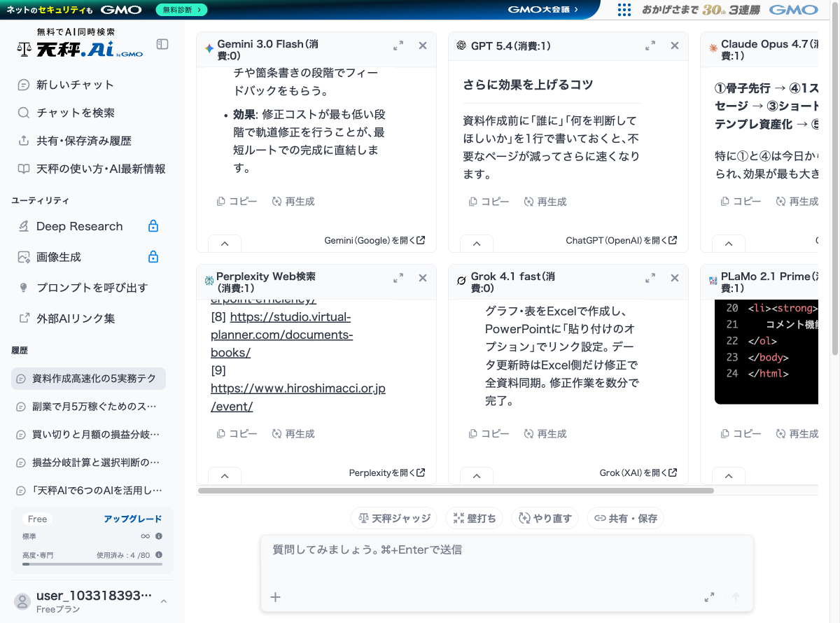Close the GPT 5.4 panel
This screenshot has height=623, width=840.
[x=675, y=45]
